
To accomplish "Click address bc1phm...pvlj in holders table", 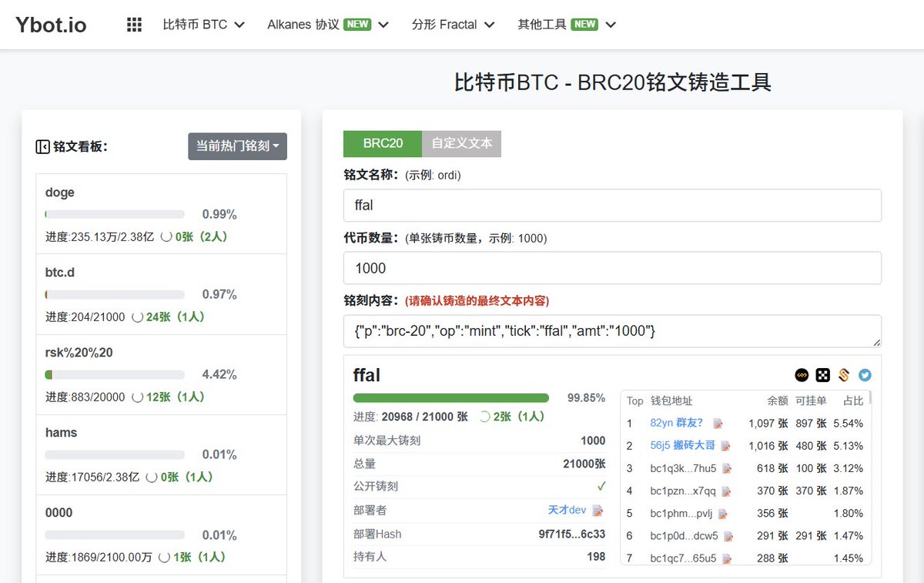I will (x=681, y=514).
